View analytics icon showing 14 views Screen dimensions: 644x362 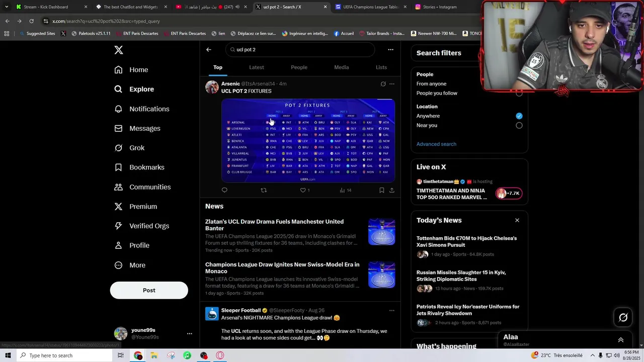342,190
